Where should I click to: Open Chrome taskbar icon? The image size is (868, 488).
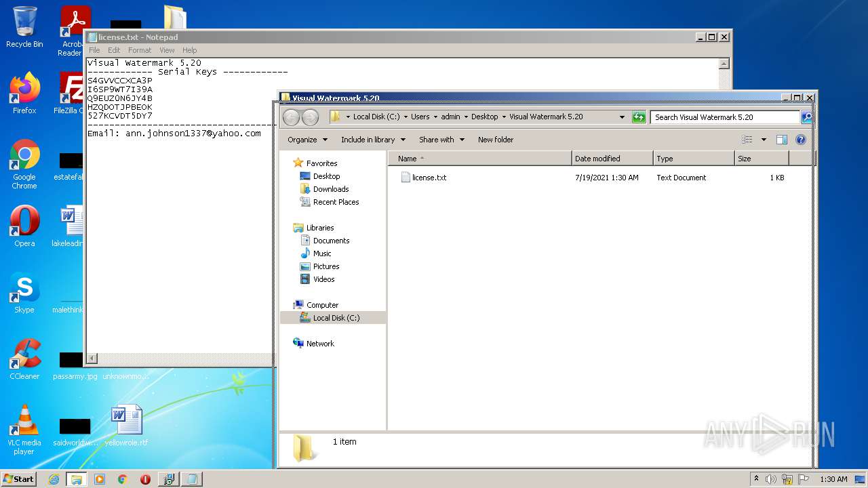[123, 479]
